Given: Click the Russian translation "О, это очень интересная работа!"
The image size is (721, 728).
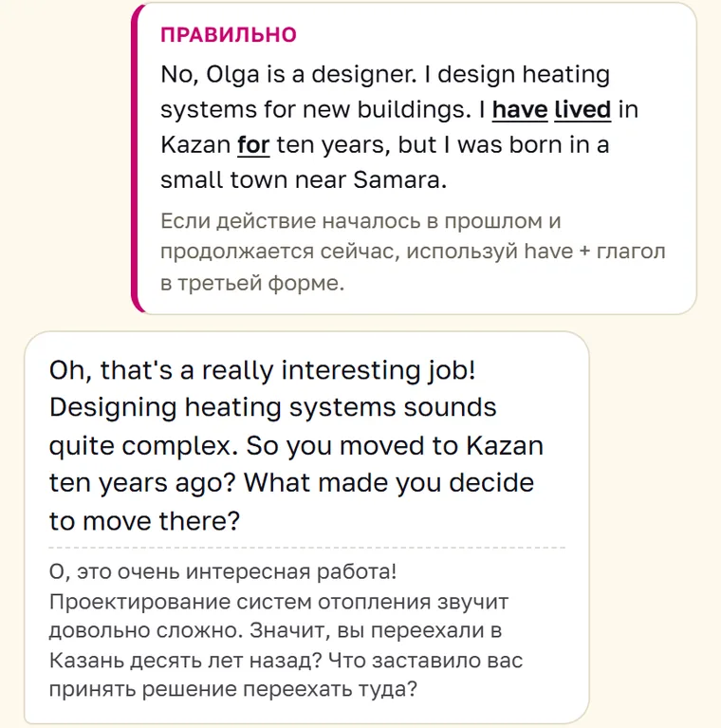Looking at the screenshot, I should coord(223,571).
